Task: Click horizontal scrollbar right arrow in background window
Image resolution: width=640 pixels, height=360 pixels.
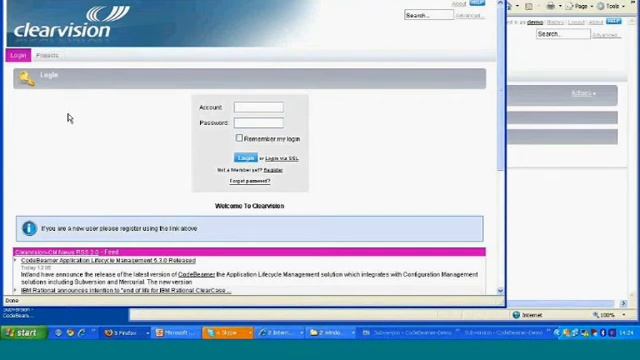Action: pos(623,303)
